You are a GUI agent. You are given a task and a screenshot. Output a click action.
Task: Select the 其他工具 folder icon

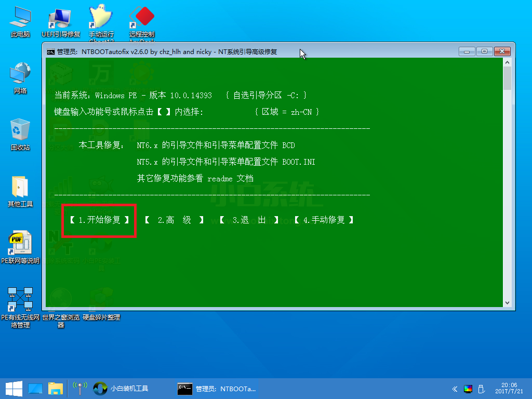click(x=20, y=191)
